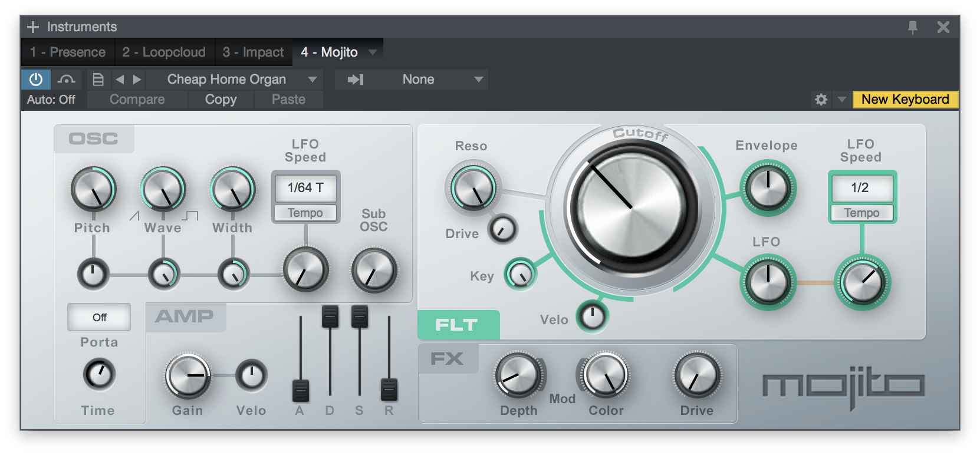Load next preset arrow
Image resolution: width=980 pixels, height=455 pixels.
(137, 79)
